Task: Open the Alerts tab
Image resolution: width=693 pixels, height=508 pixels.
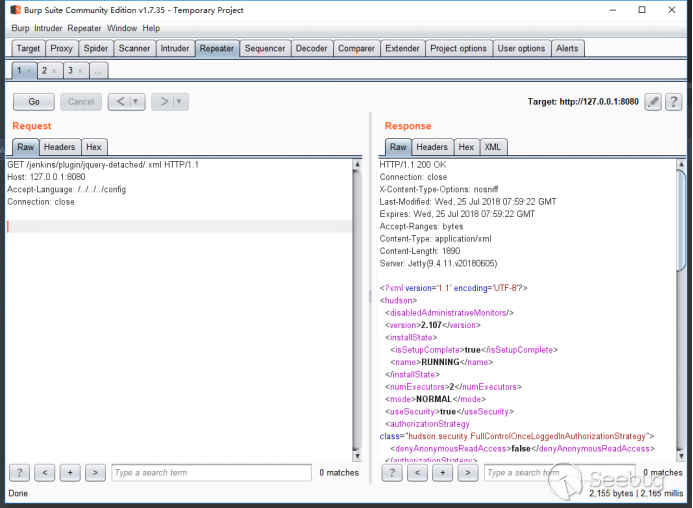Action: coord(567,49)
